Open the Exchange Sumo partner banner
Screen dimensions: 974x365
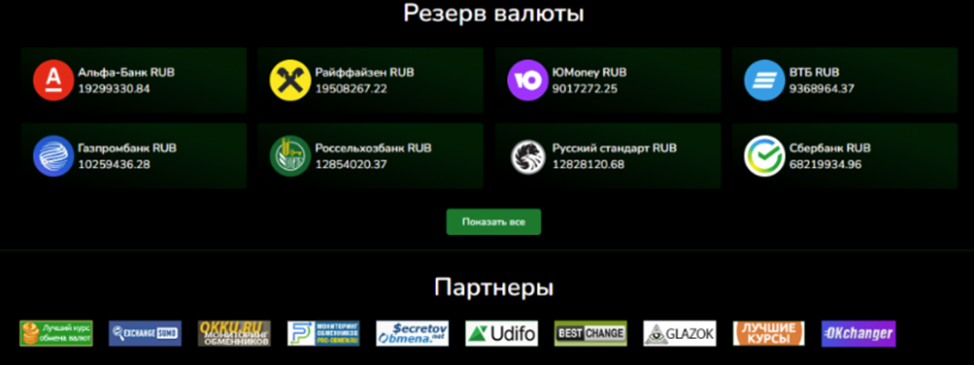pyautogui.click(x=145, y=333)
